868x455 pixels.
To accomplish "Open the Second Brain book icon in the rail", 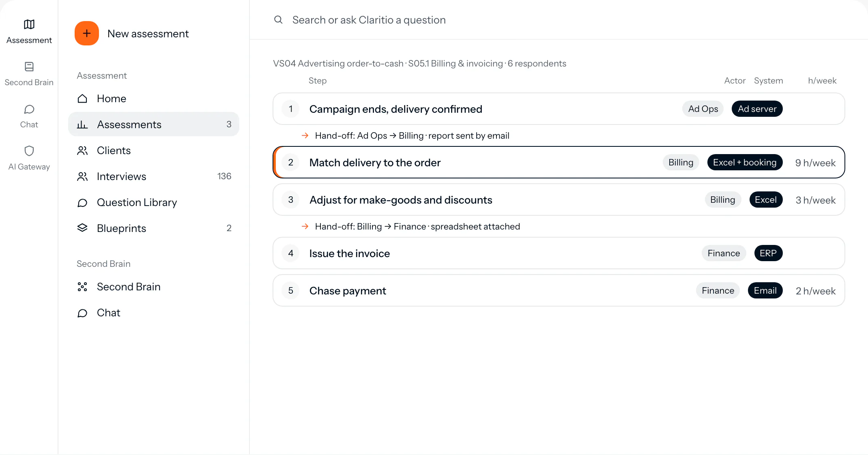I will (x=29, y=67).
